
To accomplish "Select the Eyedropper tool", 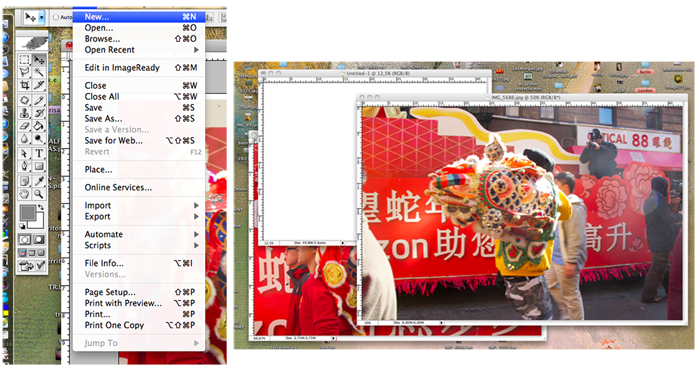I will 39,181.
